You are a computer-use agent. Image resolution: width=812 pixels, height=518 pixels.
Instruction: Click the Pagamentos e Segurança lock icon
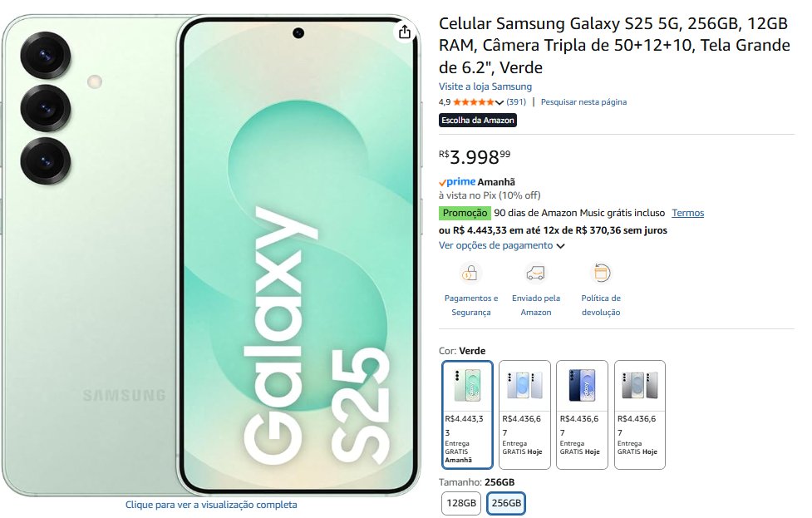coord(471,273)
